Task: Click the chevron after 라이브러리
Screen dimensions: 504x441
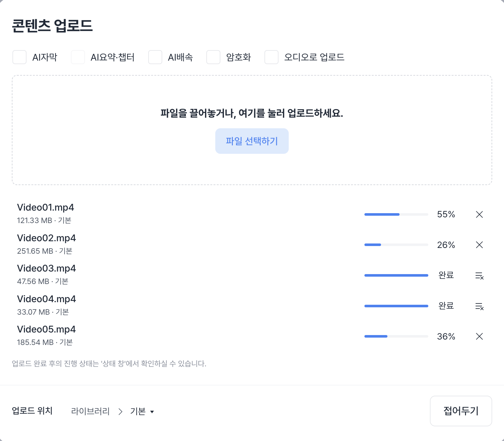Action: pyautogui.click(x=120, y=412)
